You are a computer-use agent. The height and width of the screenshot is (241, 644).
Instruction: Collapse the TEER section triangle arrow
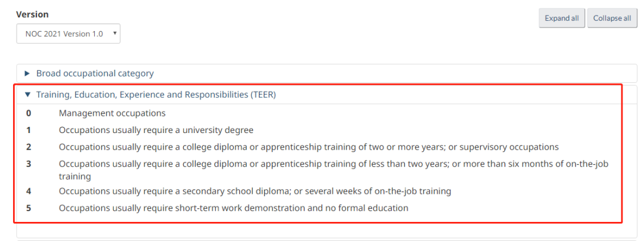tap(27, 94)
